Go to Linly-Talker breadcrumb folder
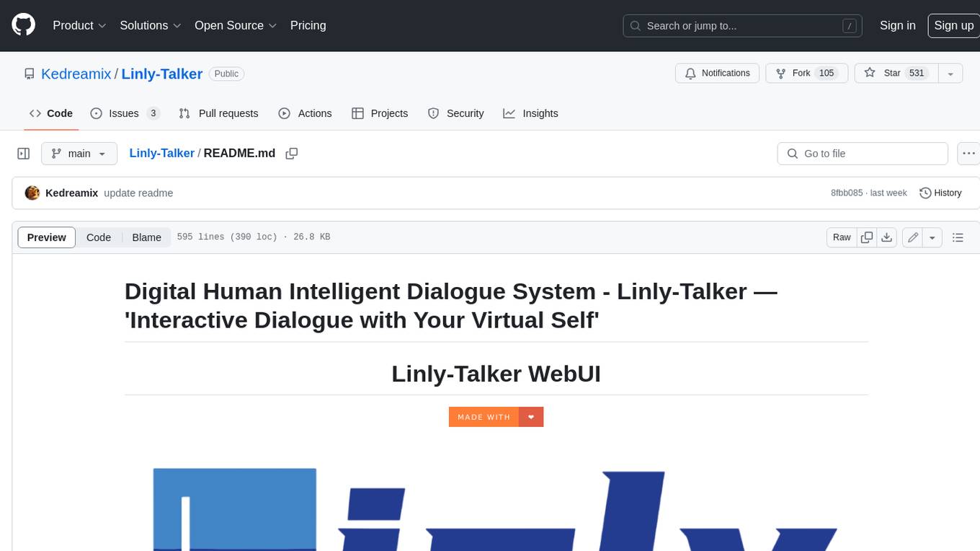This screenshot has width=980, height=551. tap(161, 153)
